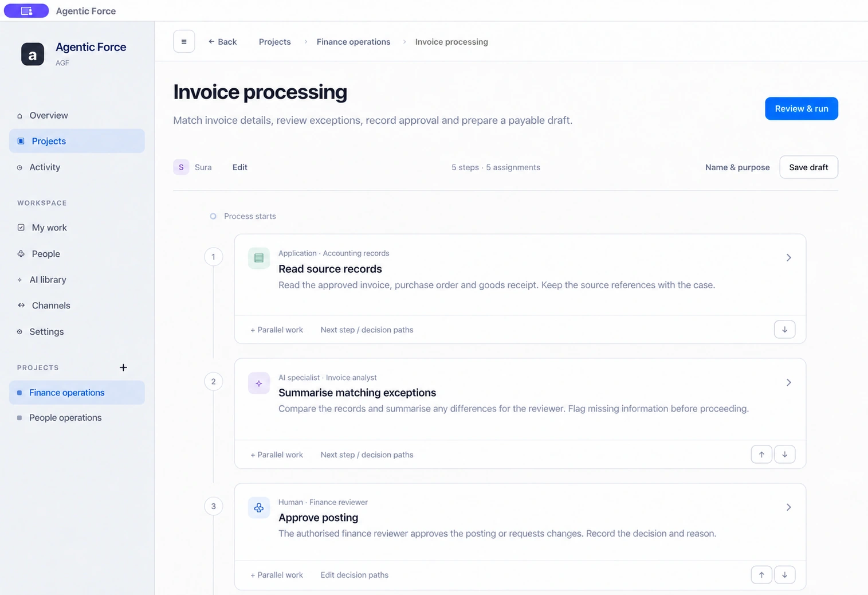Click Save draft
The width and height of the screenshot is (868, 595).
tap(808, 167)
